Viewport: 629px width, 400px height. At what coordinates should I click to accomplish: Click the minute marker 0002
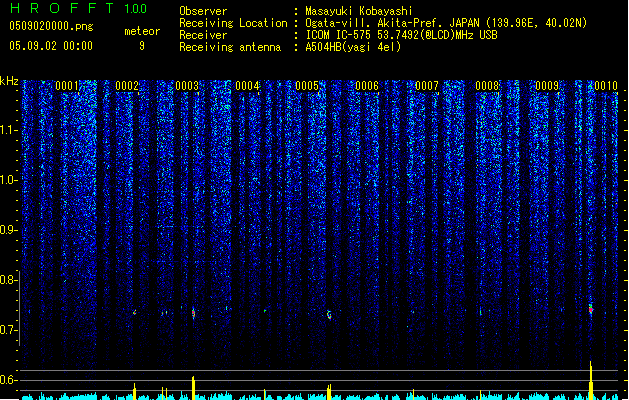127,86
